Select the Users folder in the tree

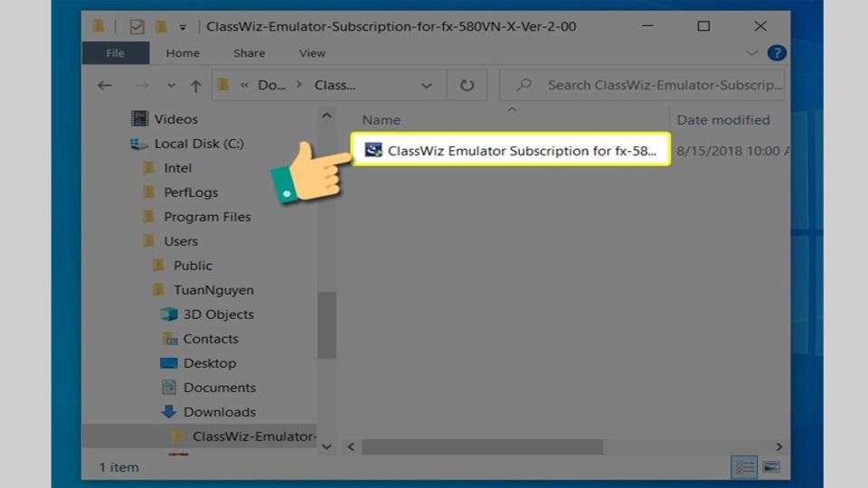pos(181,240)
